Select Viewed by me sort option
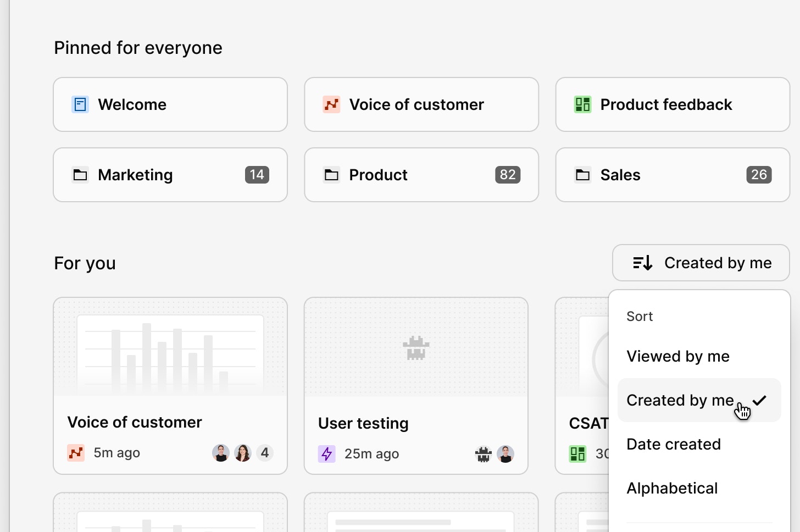Screen dimensions: 800x532 click(678, 356)
